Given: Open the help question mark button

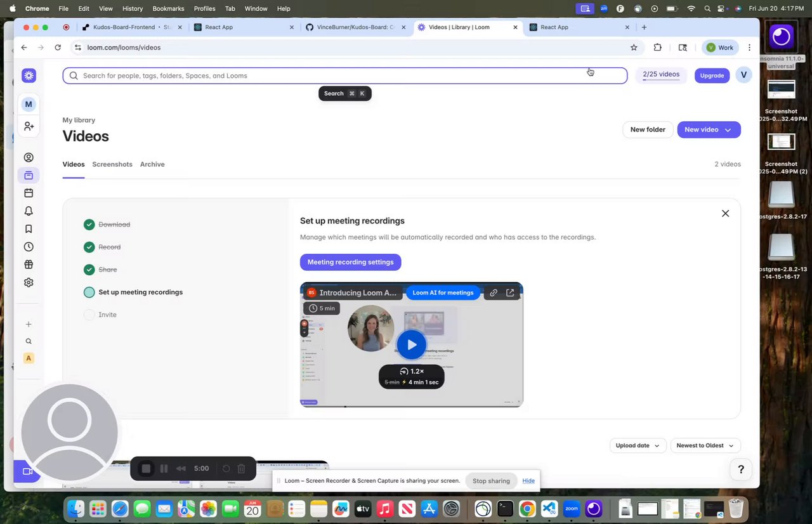Looking at the screenshot, I should 740,469.
